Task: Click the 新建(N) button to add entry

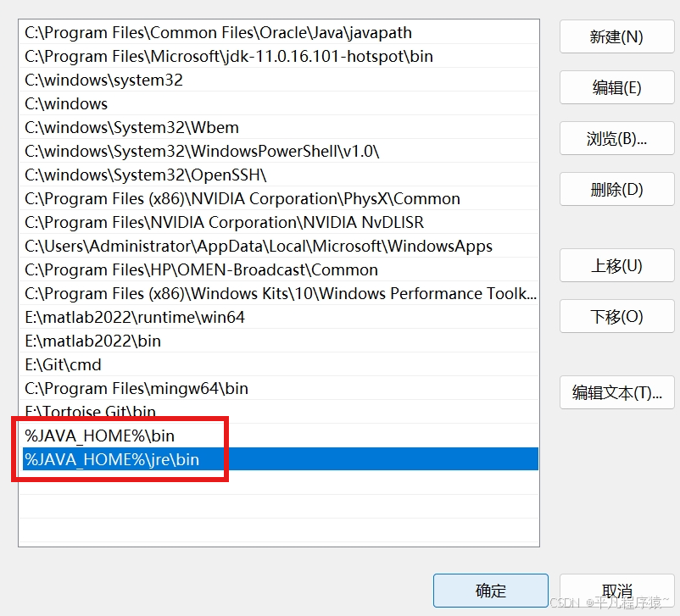Action: (x=616, y=36)
